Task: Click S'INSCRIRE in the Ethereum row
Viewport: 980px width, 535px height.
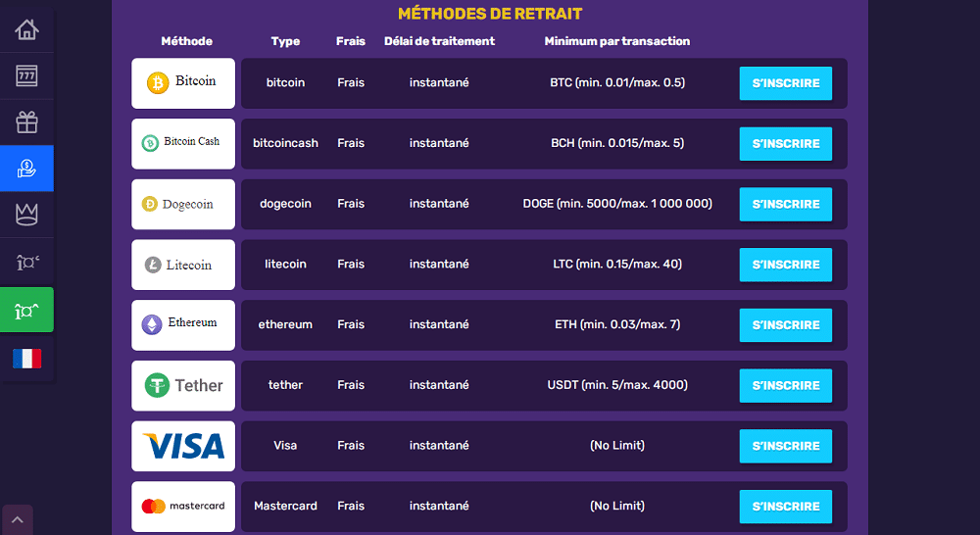Action: pos(786,325)
